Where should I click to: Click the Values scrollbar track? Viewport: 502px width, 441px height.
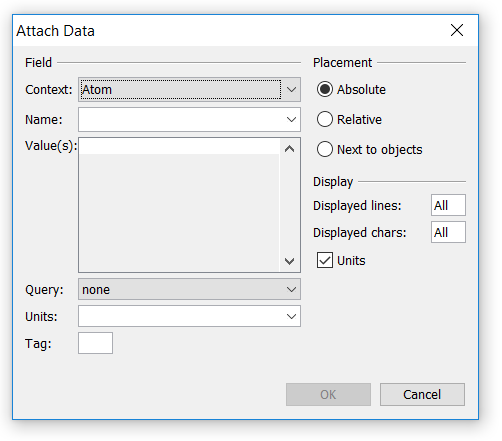(x=289, y=205)
